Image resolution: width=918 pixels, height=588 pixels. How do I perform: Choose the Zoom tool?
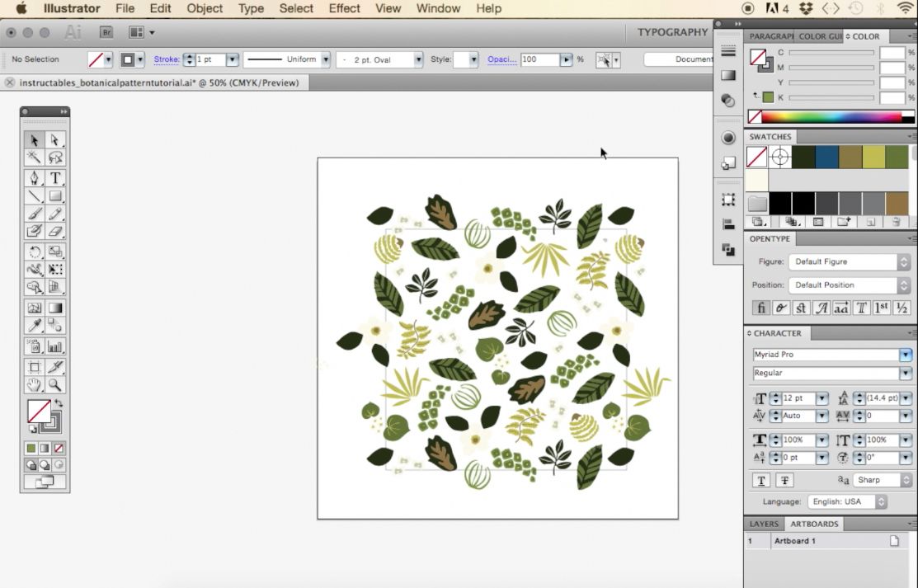[56, 385]
